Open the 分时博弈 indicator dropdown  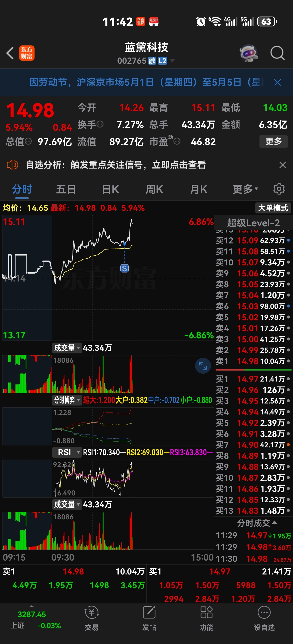pyautogui.click(x=67, y=400)
